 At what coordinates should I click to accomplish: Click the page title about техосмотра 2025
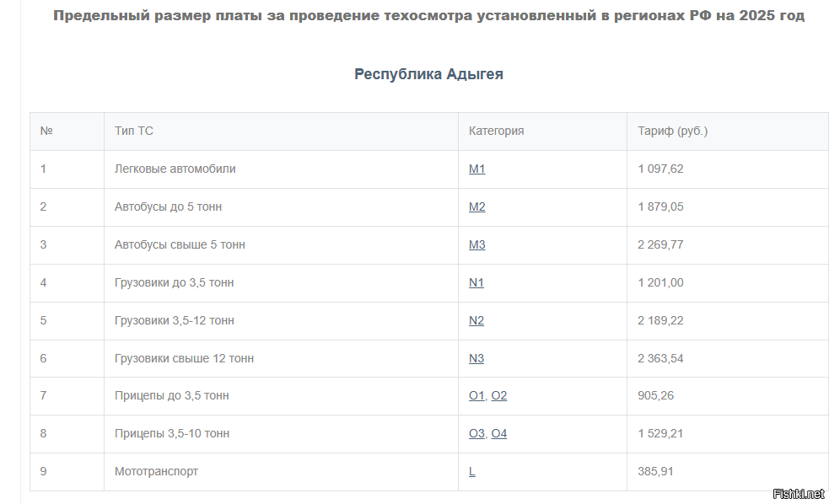point(428,16)
